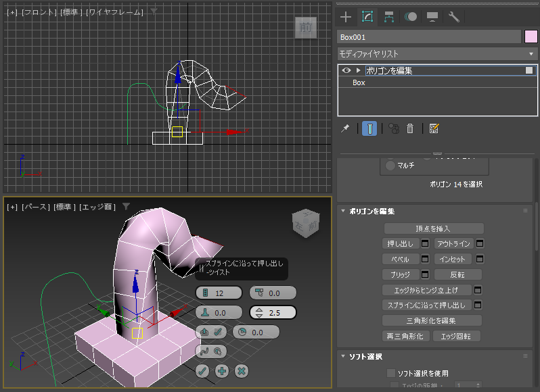
Task: Click the 反転 button
Action: click(457, 275)
